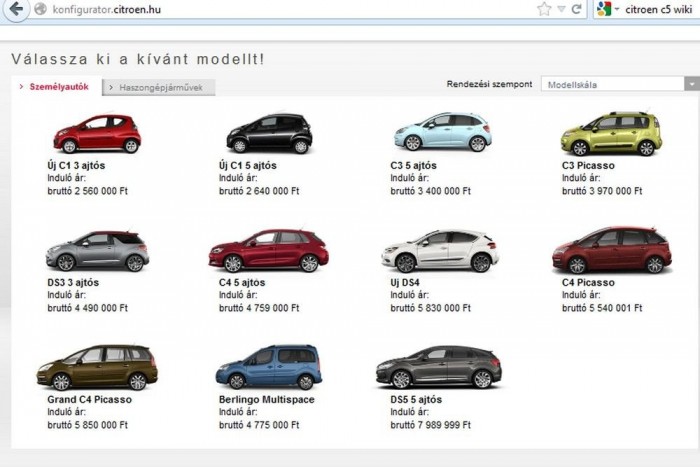Choose the grey DS3 3 ajtós car image
Image resolution: width=700 pixels, height=467 pixels.
(x=97, y=250)
